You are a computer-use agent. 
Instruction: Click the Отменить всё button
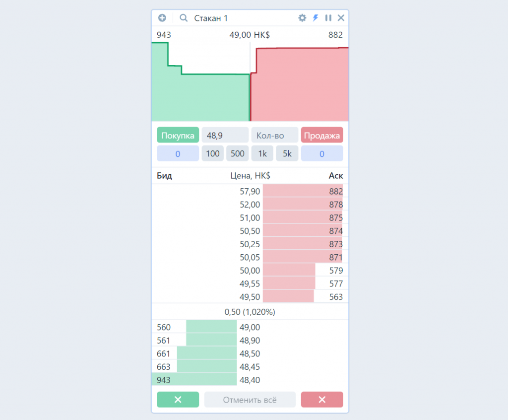250,400
